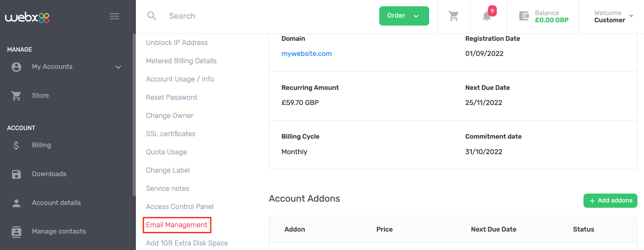Viewport: 644px width, 250px height.
Task: Click the sidebar vertical scrollbar
Action: tap(134, 115)
